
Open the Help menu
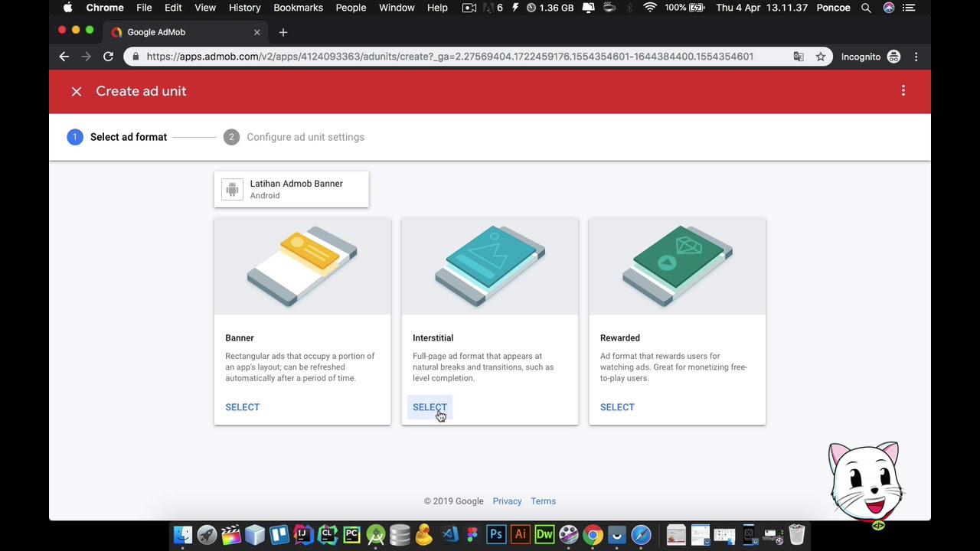[437, 8]
